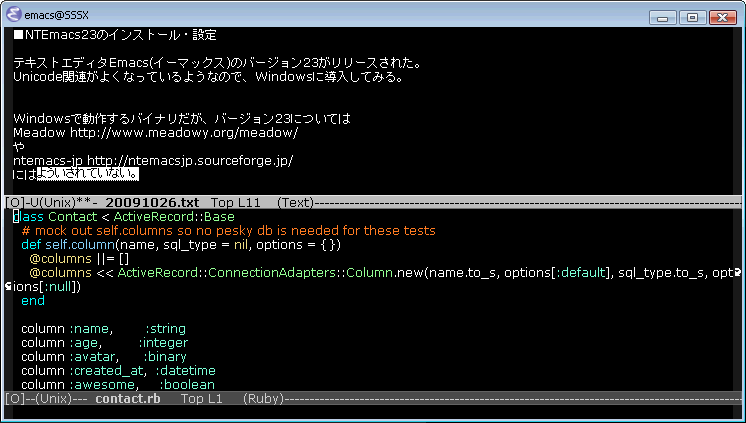Viewport: 746px width, 423px height.
Task: Click the 'class' keyword at cursor
Action: pos(29,217)
